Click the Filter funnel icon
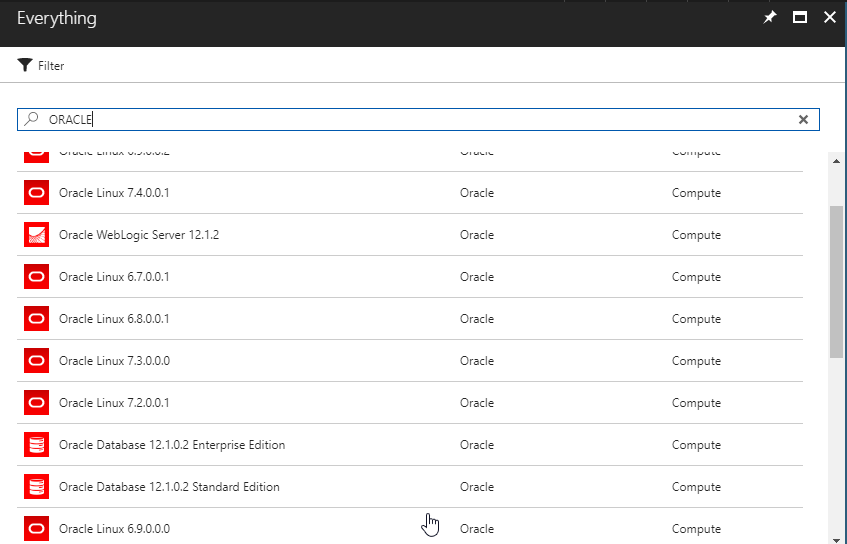The image size is (847, 544). (x=25, y=65)
